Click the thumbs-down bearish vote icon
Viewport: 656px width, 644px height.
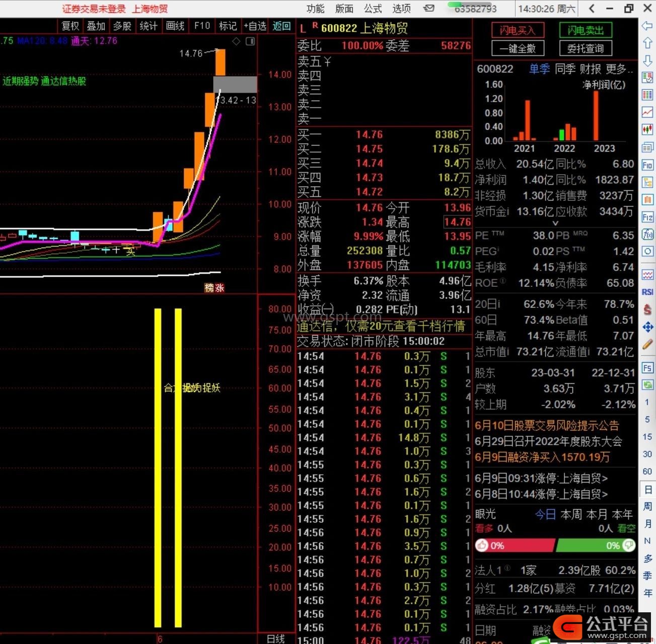point(629,545)
